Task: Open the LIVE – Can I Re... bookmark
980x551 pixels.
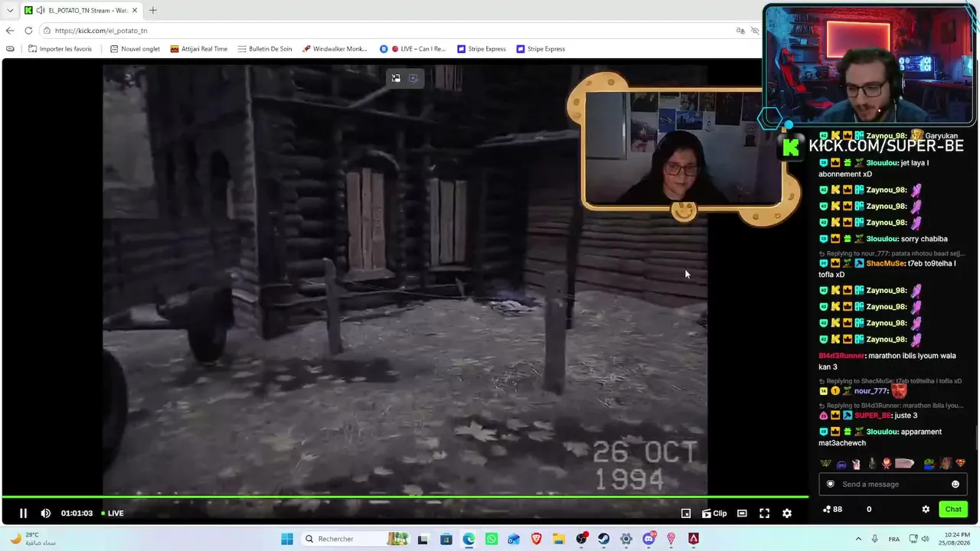Action: coord(413,49)
